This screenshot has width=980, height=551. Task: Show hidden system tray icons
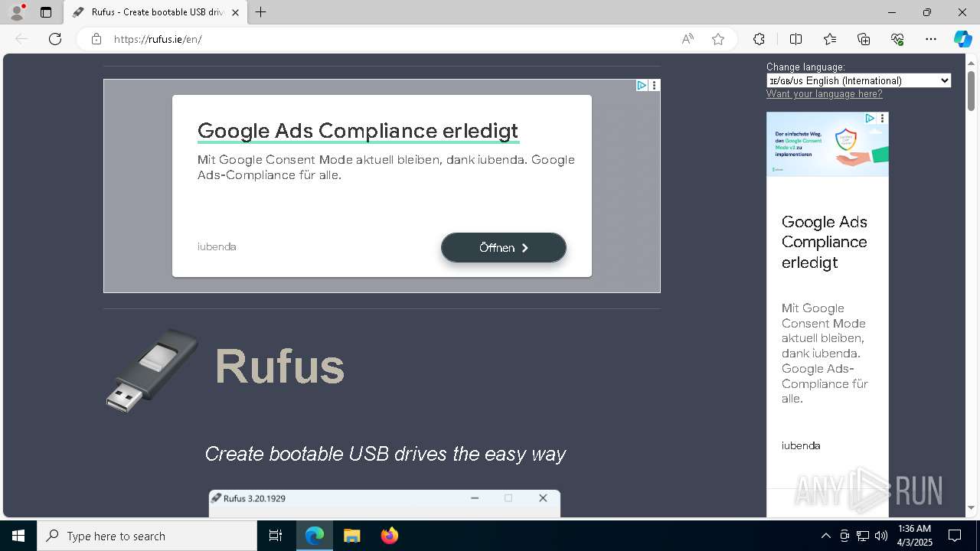(825, 536)
